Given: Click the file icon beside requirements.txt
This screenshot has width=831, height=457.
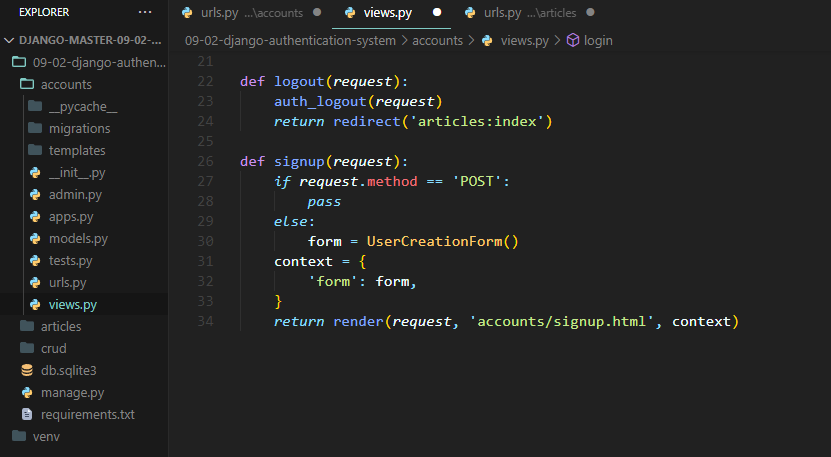Looking at the screenshot, I should point(27,414).
